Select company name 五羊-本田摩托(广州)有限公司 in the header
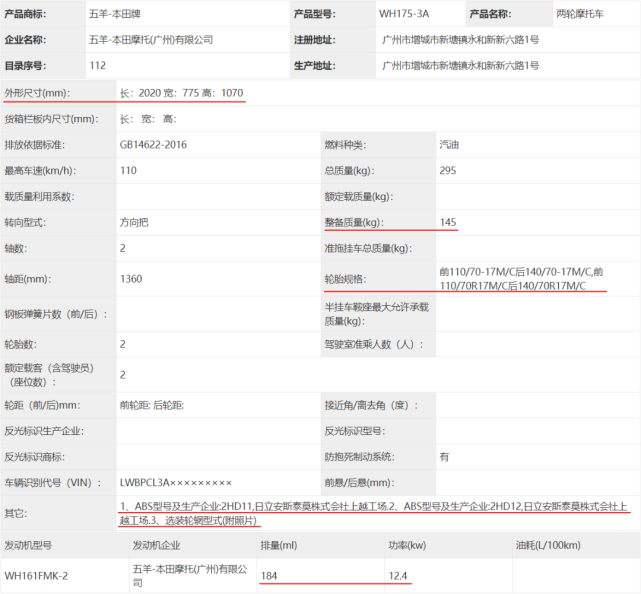The width and height of the screenshot is (641, 594). pyautogui.click(x=151, y=40)
